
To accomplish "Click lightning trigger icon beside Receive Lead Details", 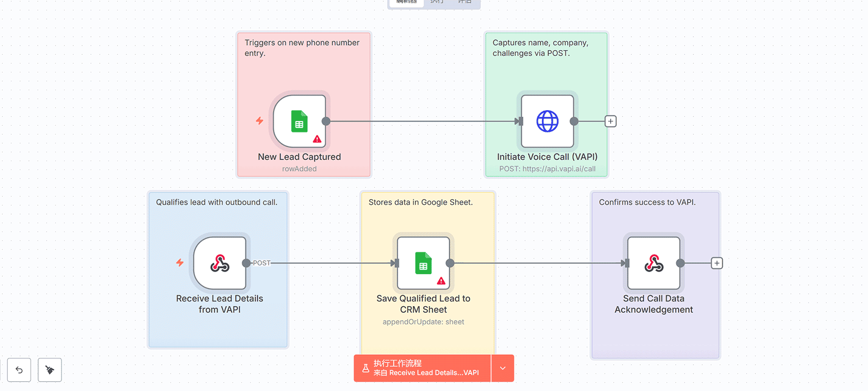I will click(180, 263).
